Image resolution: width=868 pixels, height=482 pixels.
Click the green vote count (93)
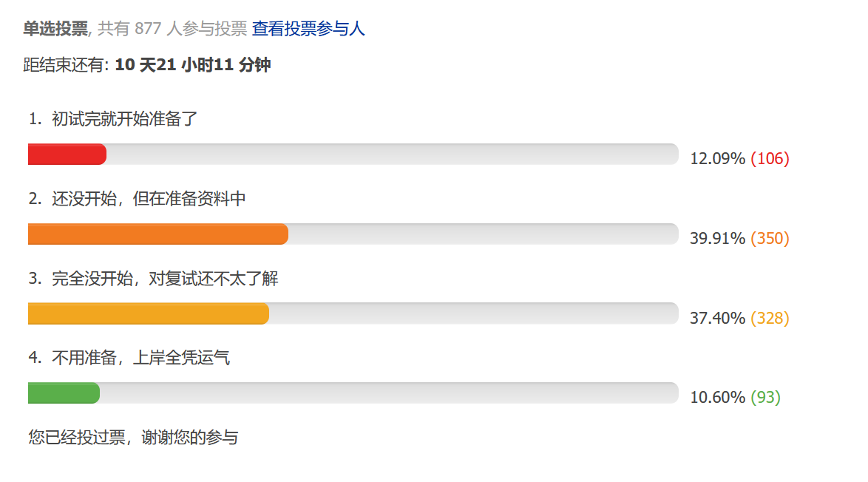pos(765,397)
